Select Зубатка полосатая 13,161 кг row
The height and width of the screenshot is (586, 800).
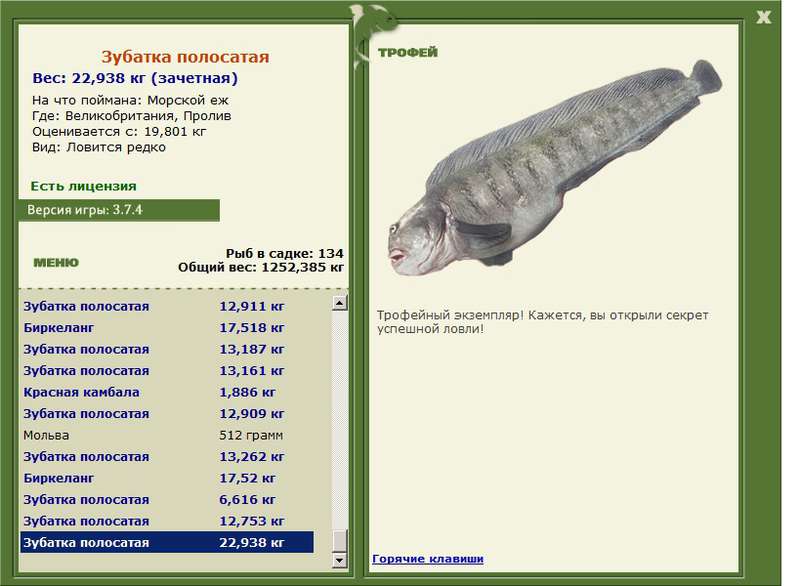(x=167, y=371)
